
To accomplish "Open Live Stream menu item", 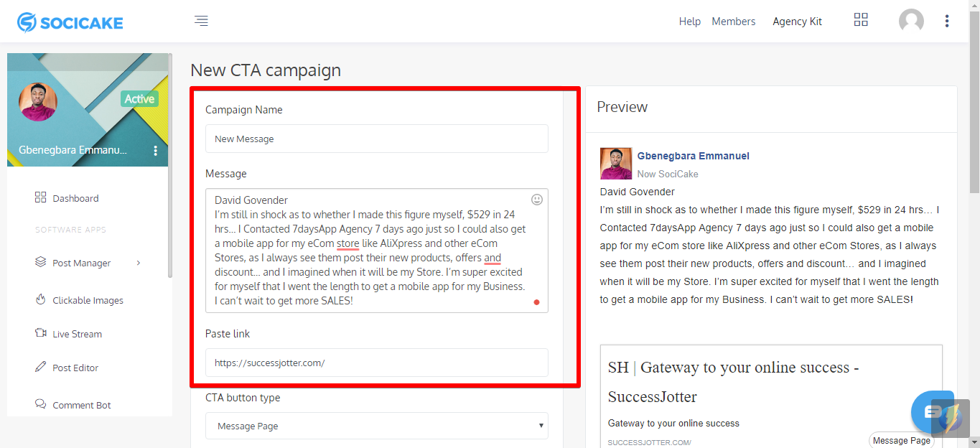I will coord(77,334).
